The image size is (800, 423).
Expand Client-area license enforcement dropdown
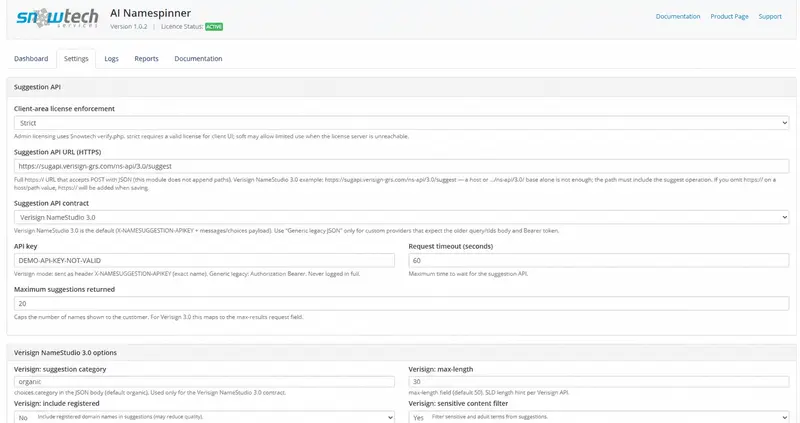point(402,123)
